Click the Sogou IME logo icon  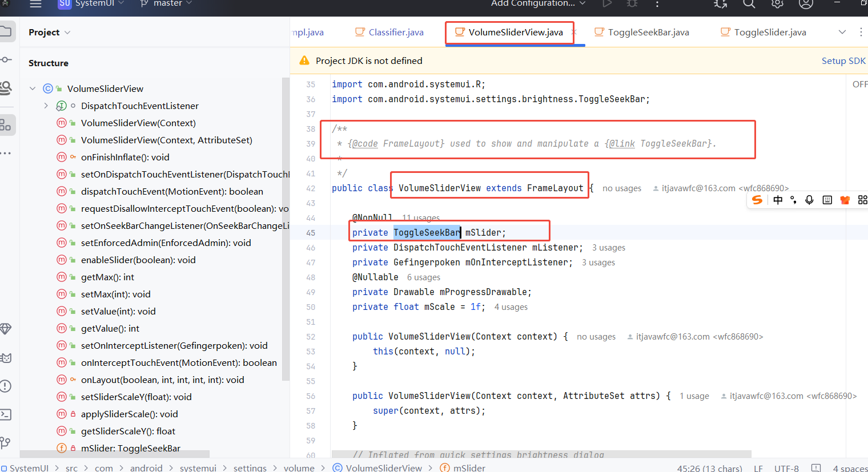[757, 200]
